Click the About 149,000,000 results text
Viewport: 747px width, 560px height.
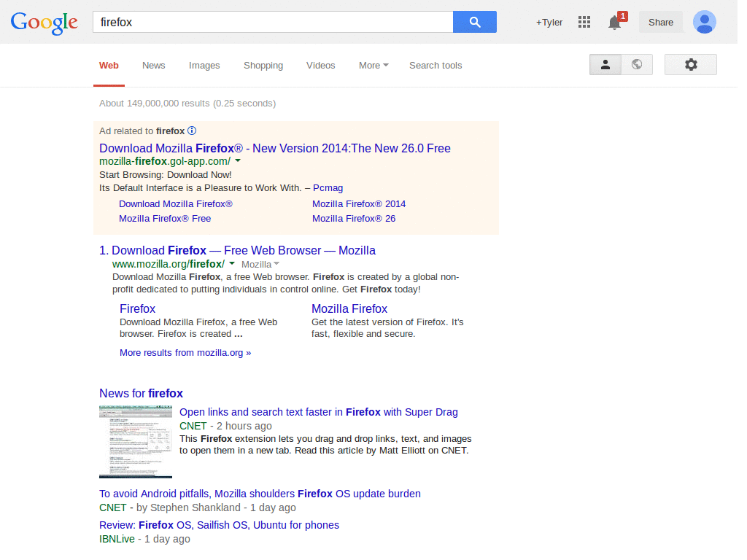[187, 104]
